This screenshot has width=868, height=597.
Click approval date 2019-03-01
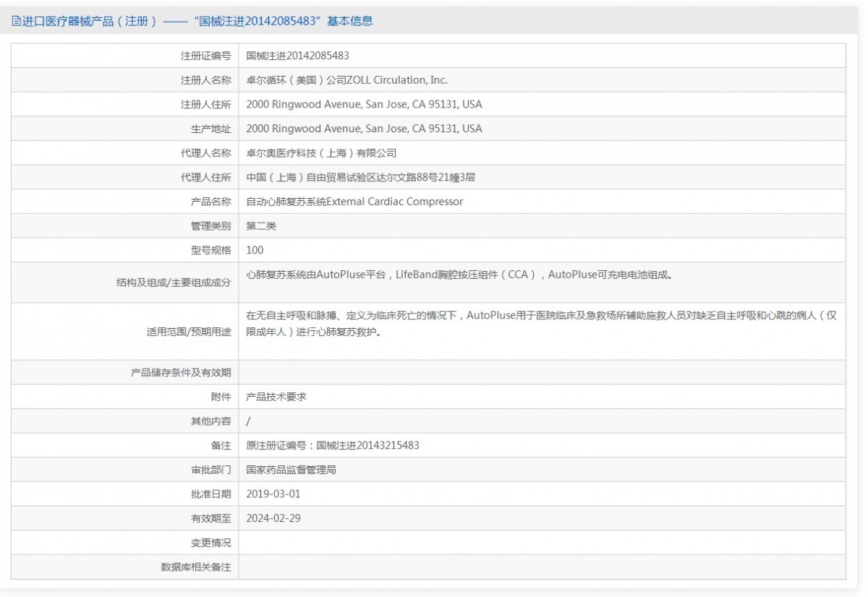click(273, 494)
